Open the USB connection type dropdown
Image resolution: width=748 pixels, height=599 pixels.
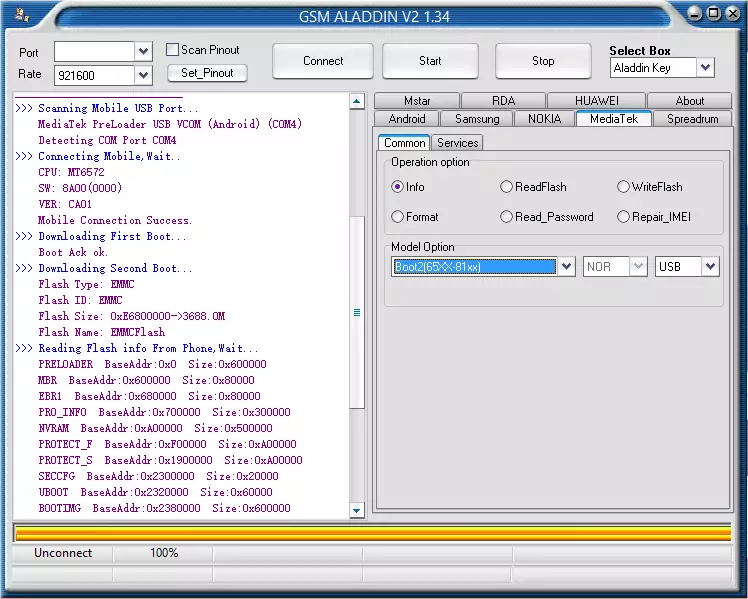tap(710, 266)
